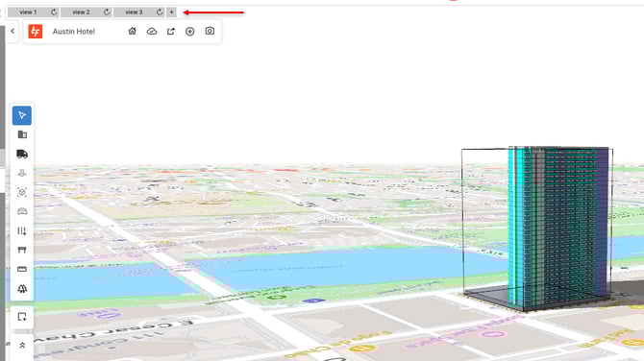
Task: Switch to the view 1 tab
Action: 28,12
